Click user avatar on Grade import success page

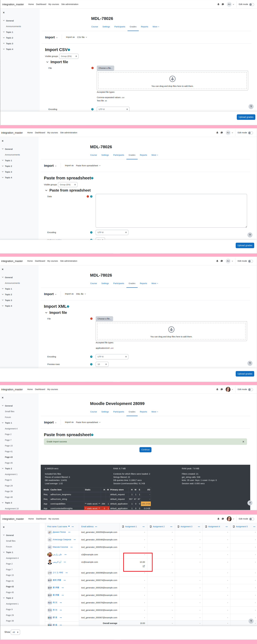pyautogui.click(x=228, y=389)
